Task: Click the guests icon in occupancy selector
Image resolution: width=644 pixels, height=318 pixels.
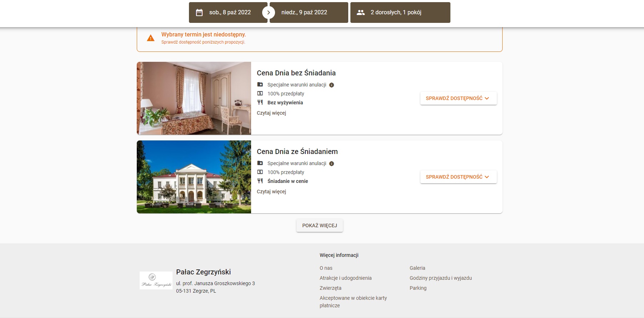Action: pyautogui.click(x=361, y=13)
